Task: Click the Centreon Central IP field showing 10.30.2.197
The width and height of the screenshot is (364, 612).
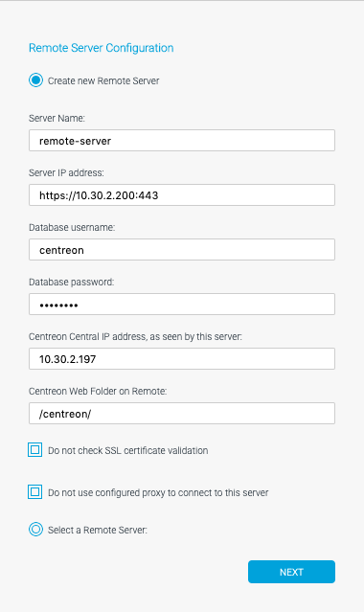Action: [x=182, y=359]
